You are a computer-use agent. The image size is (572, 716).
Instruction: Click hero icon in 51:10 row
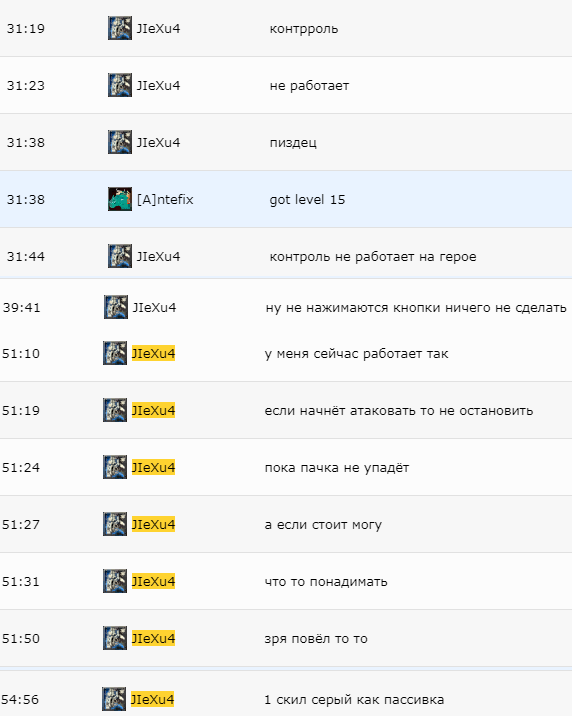click(x=115, y=353)
